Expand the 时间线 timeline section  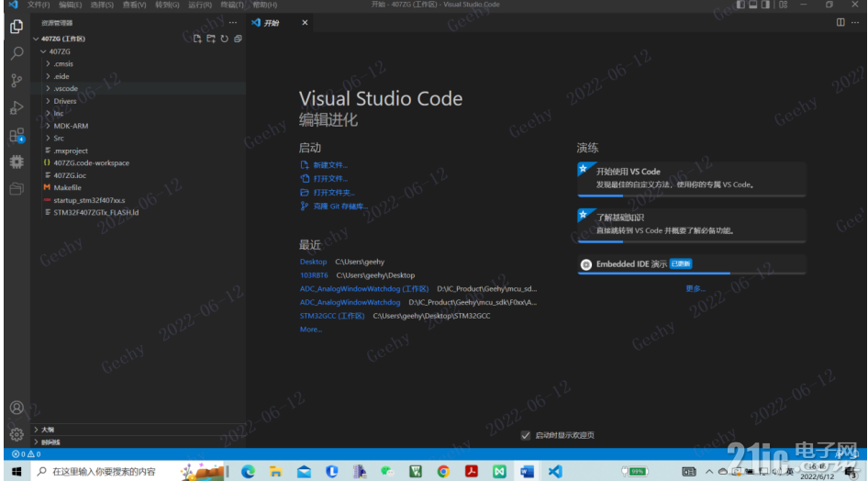pos(139,442)
